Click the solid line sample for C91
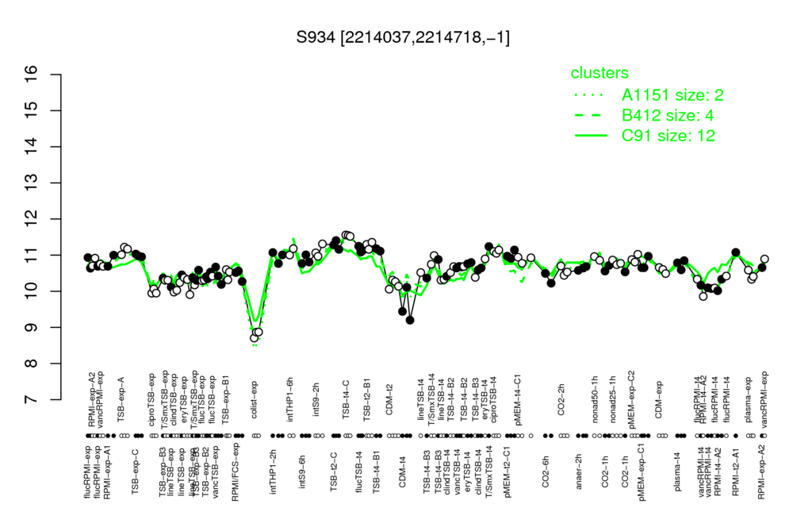The height and width of the screenshot is (508, 812). coord(590,136)
